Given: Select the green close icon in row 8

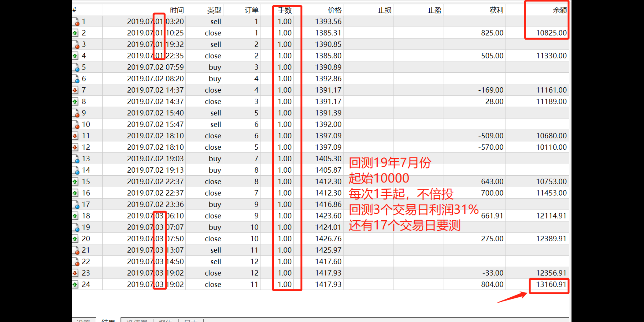Looking at the screenshot, I should (x=75, y=101).
